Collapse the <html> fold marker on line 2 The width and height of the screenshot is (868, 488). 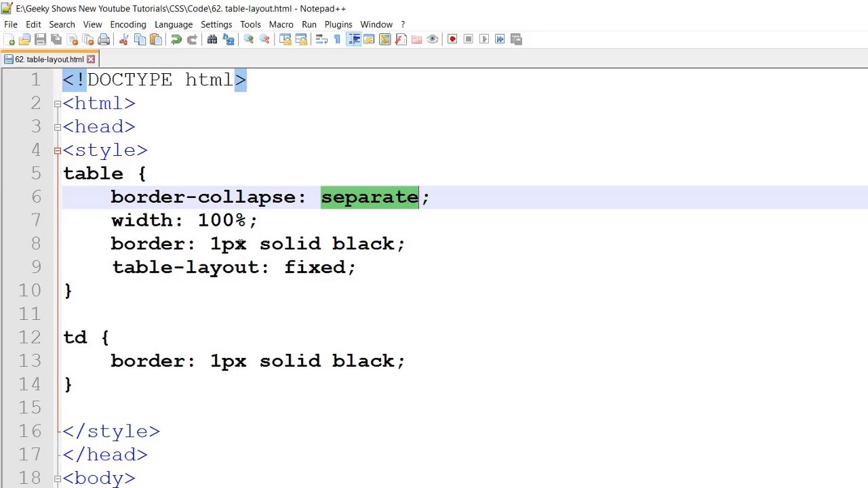tap(58, 104)
